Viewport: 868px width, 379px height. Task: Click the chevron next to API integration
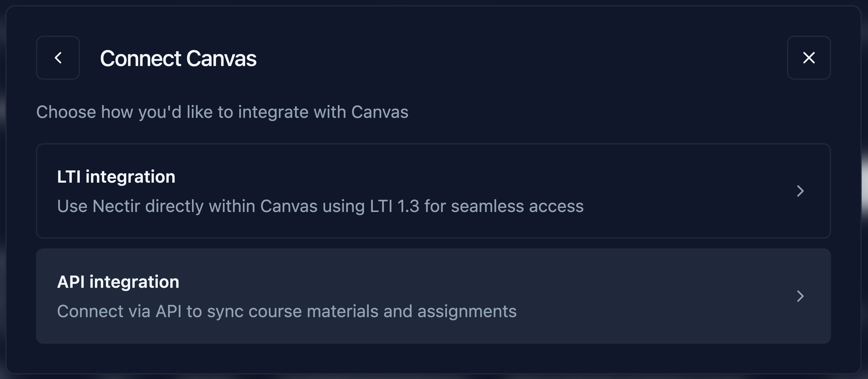pos(801,296)
